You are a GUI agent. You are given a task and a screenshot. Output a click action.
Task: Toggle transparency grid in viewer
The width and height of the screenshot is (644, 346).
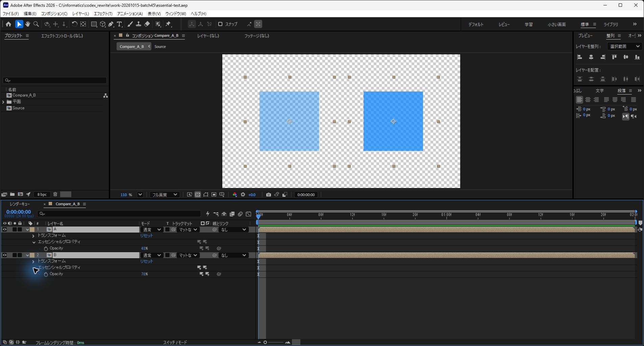point(198,195)
